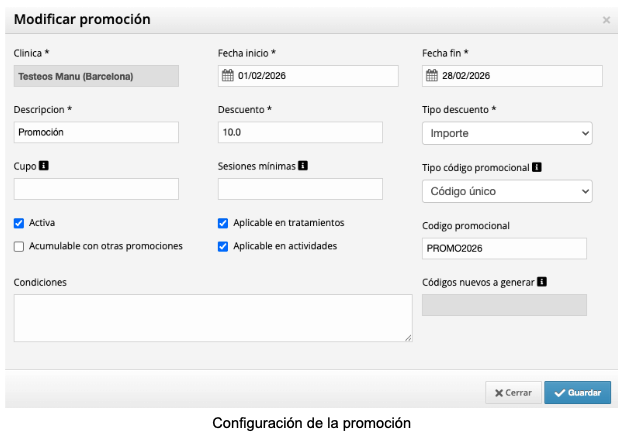
Task: Toggle the Activa checkbox
Action: click(19, 223)
